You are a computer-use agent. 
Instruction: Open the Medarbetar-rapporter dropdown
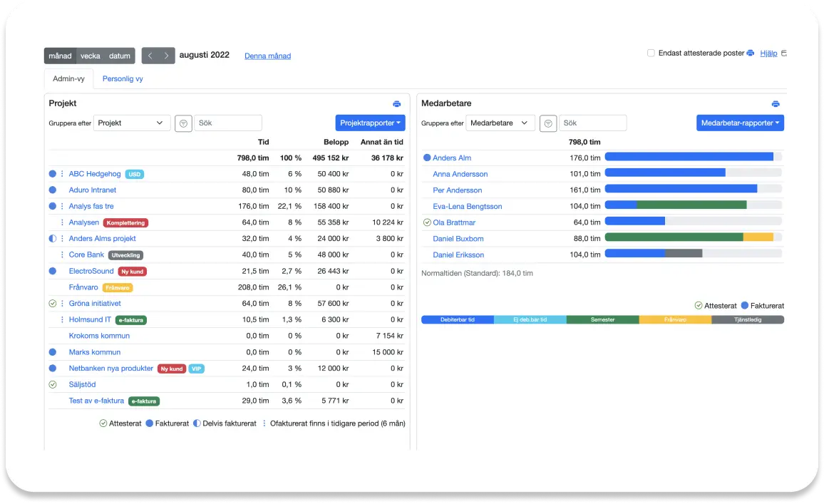pyautogui.click(x=740, y=123)
